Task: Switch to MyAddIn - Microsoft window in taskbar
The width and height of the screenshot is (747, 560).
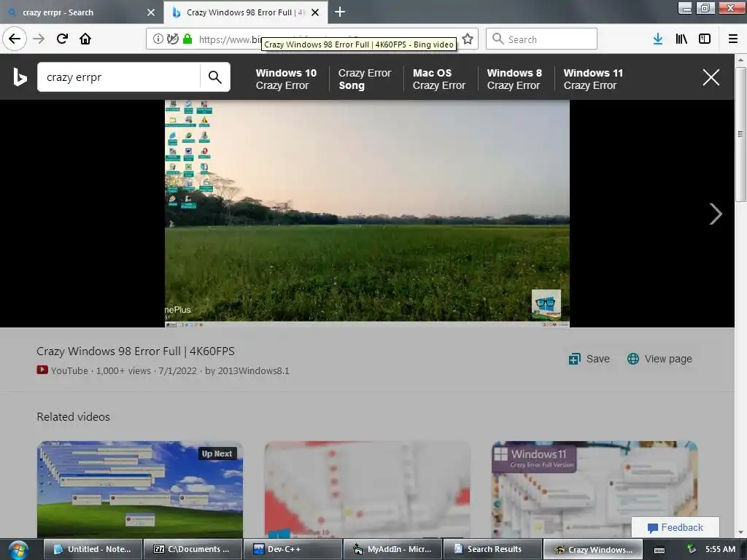Action: [393, 549]
